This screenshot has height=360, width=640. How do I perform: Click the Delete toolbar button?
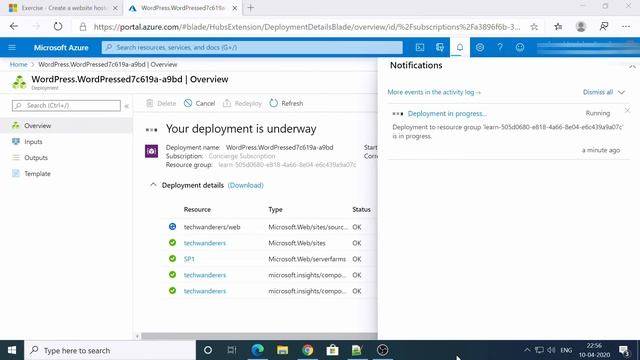(161, 103)
